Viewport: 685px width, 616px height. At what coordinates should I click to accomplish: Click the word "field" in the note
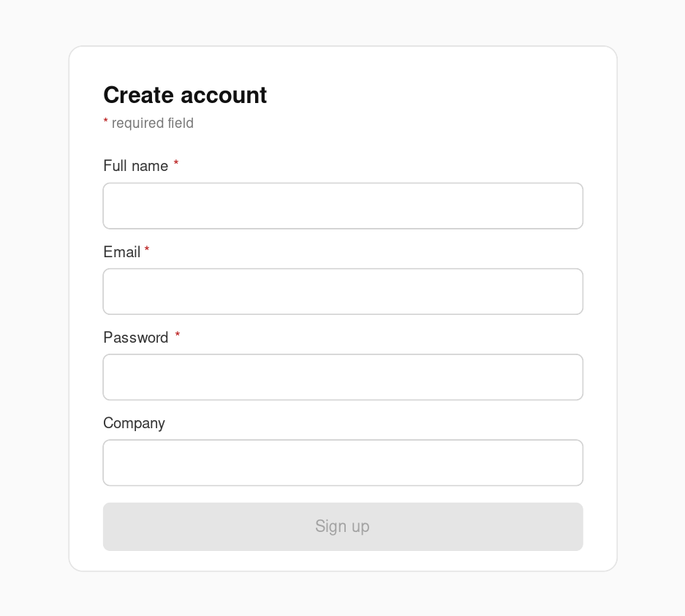[180, 123]
